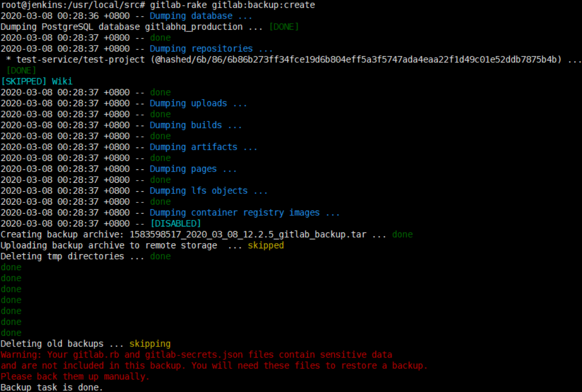
Task: Click 'Dumping builds ...' text
Action: click(196, 125)
